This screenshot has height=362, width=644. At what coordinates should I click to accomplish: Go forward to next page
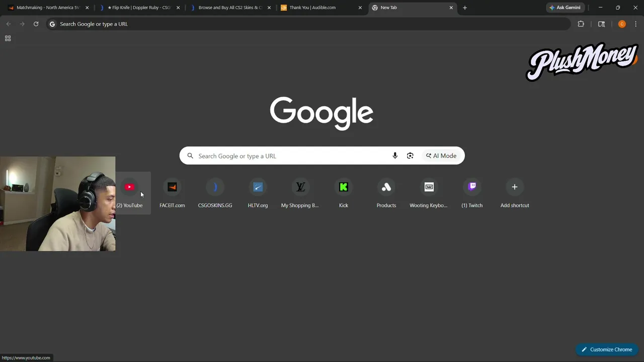22,24
